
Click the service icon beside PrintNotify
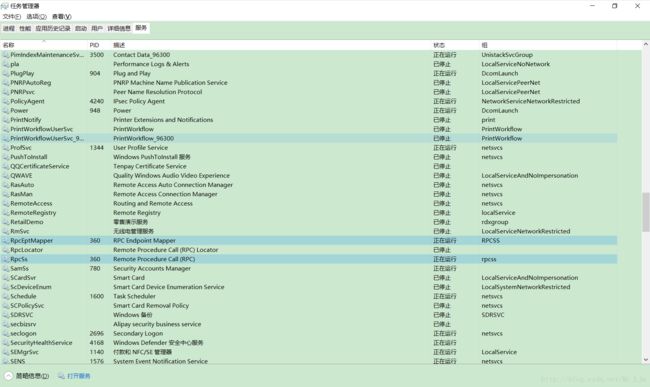(x=5, y=120)
